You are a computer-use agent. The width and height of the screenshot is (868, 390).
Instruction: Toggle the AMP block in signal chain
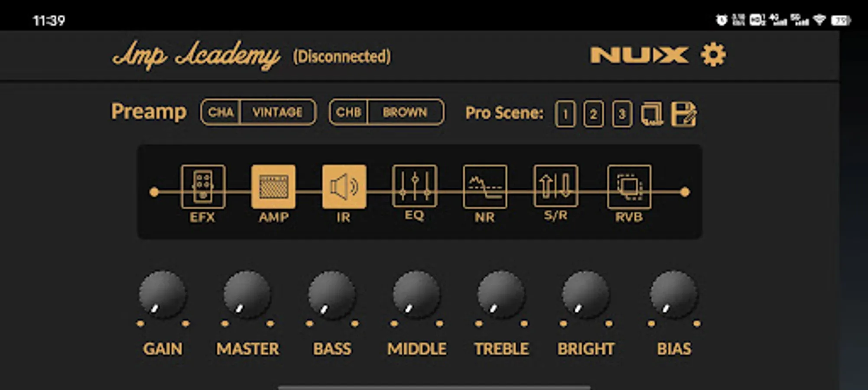[273, 187]
